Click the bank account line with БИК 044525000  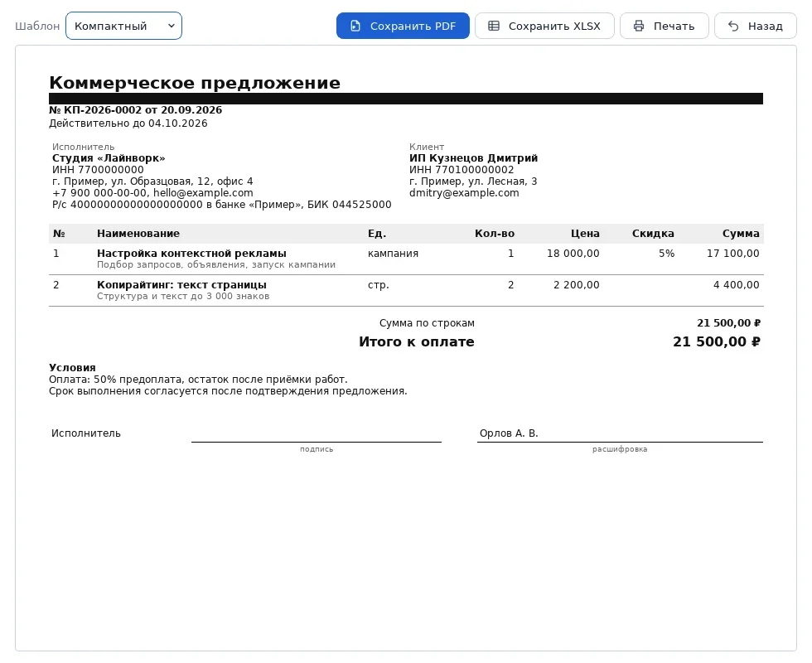[222, 205]
